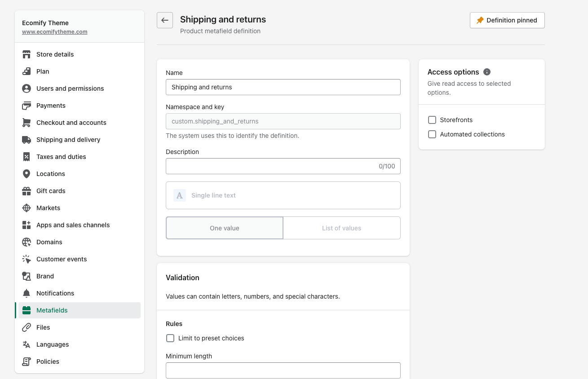Click the Metafields icon in sidebar
This screenshot has width=588, height=379.
coord(27,310)
